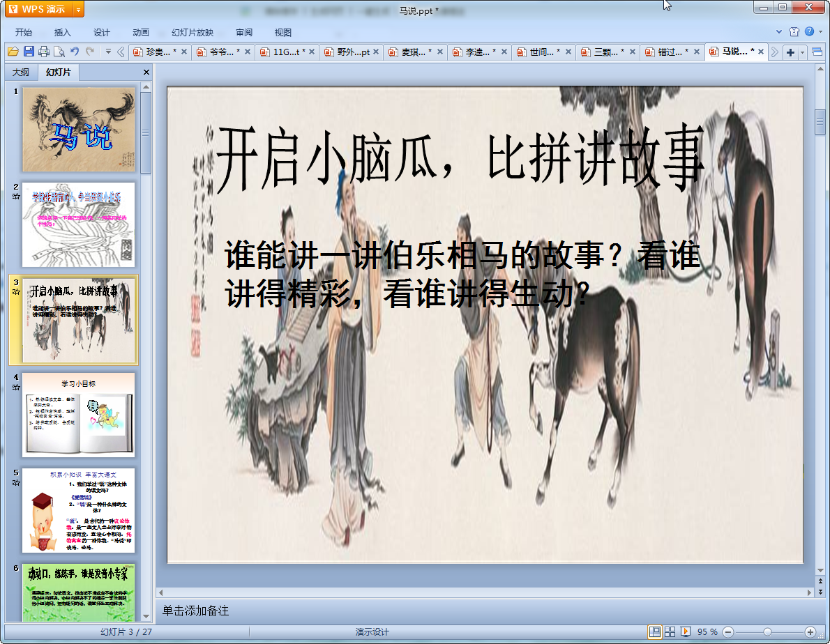The width and height of the screenshot is (830, 644).
Task: Select slide 1 thumbnail titled 马说
Action: 78,130
